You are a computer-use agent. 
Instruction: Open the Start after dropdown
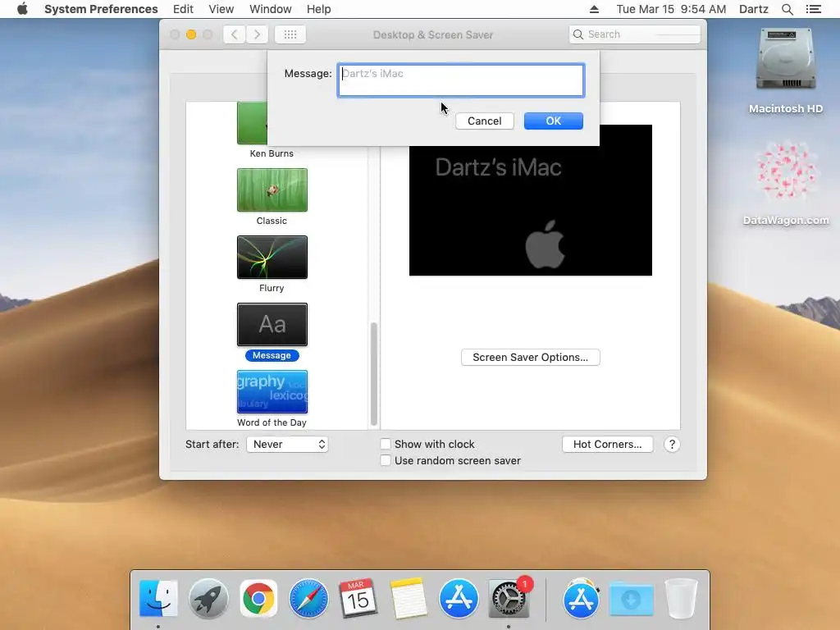click(x=287, y=444)
